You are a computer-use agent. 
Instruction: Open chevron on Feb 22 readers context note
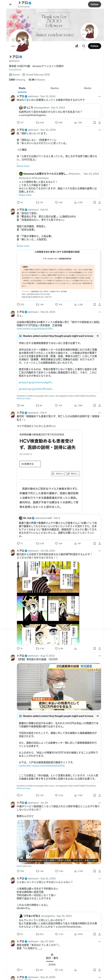97,336
